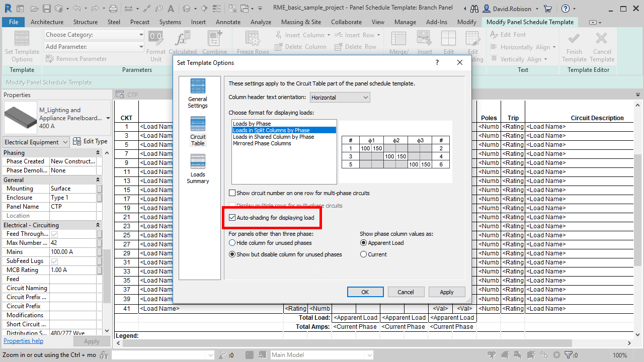Select the Current radio button

point(364,253)
